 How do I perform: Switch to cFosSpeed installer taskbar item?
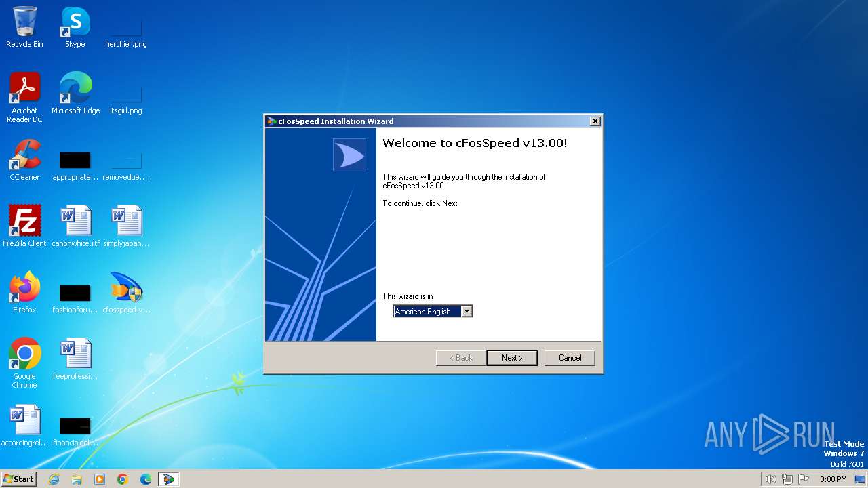tap(168, 479)
